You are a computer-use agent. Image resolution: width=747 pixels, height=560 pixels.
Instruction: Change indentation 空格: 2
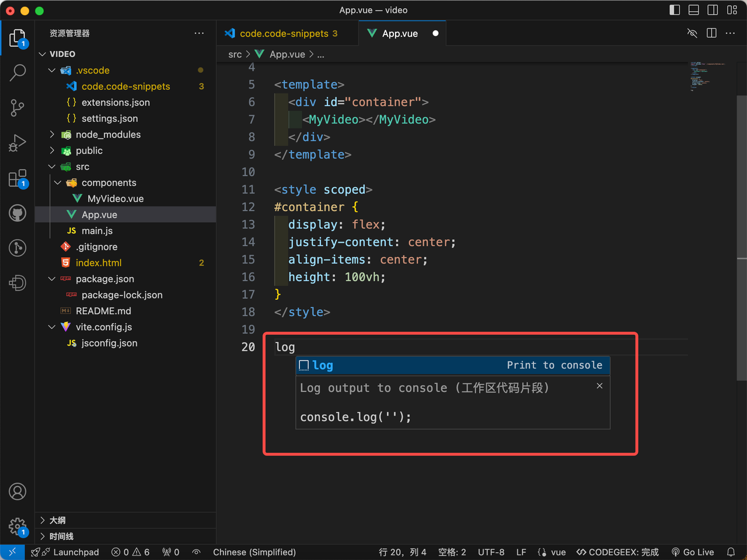click(x=452, y=552)
